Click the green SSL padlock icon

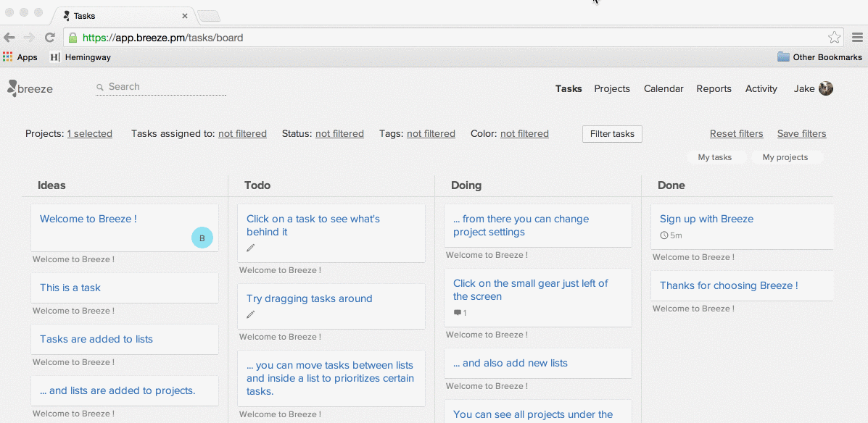73,38
